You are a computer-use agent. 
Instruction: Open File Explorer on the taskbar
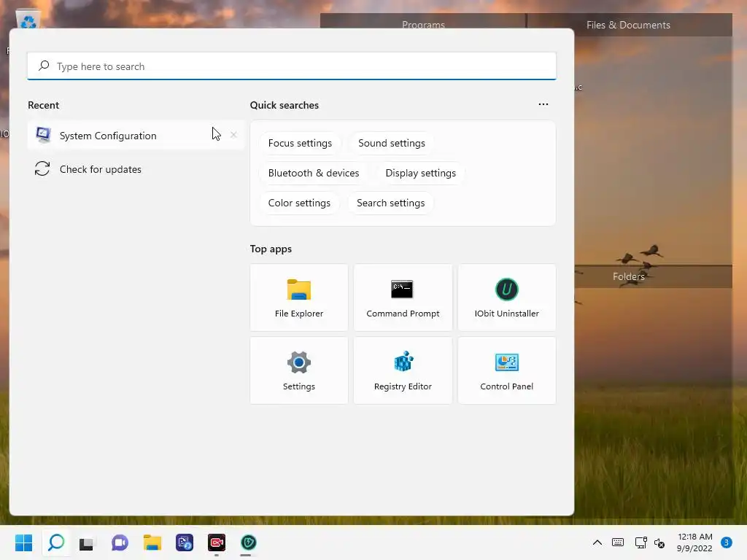pyautogui.click(x=152, y=542)
